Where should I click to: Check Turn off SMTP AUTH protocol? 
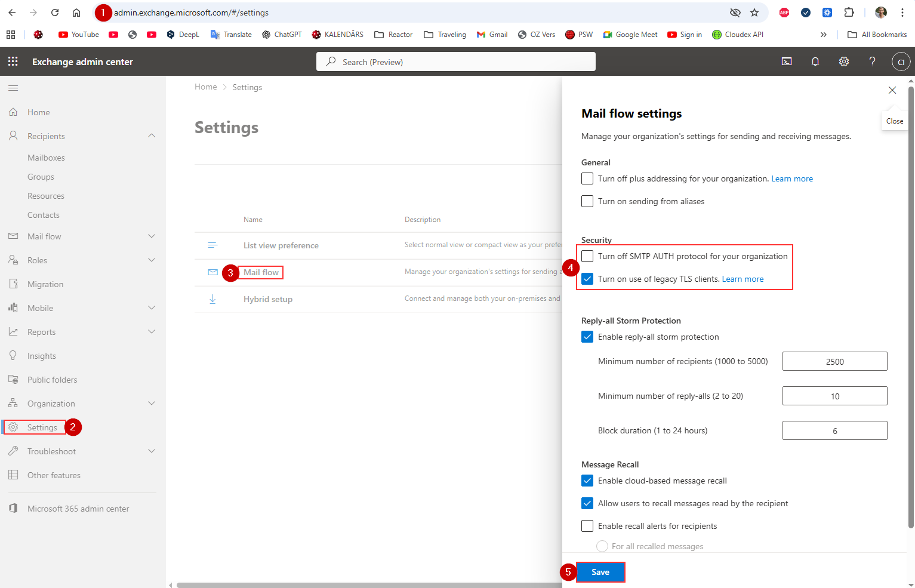[x=587, y=256]
